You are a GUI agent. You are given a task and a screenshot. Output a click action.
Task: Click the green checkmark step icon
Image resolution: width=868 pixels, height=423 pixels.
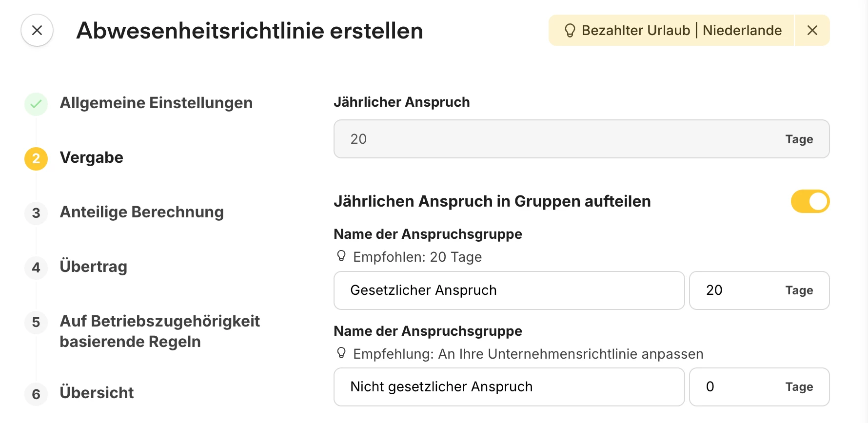point(36,104)
